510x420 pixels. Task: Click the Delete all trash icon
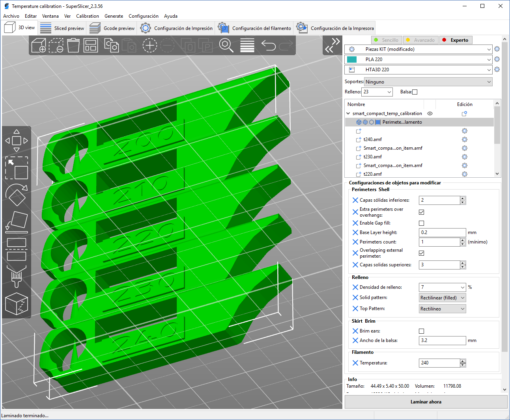(73, 46)
